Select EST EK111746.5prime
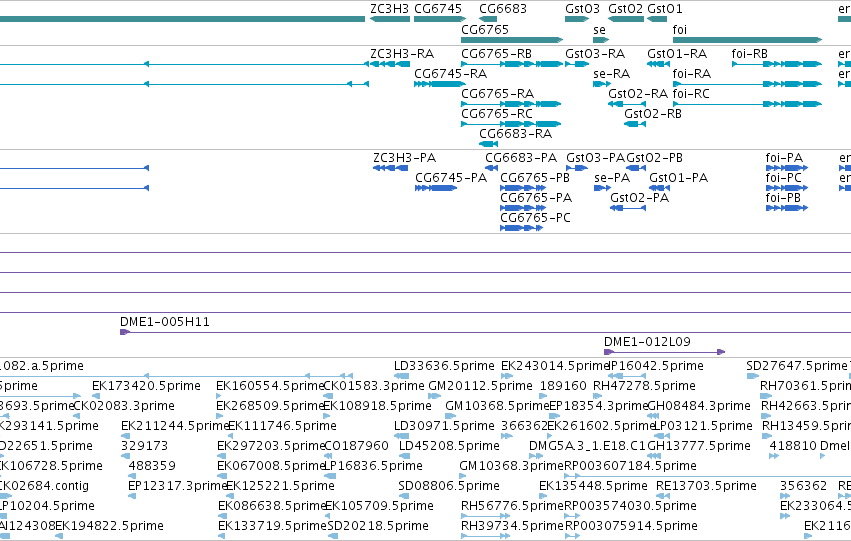Image resolution: width=851 pixels, height=541 pixels. click(232, 436)
